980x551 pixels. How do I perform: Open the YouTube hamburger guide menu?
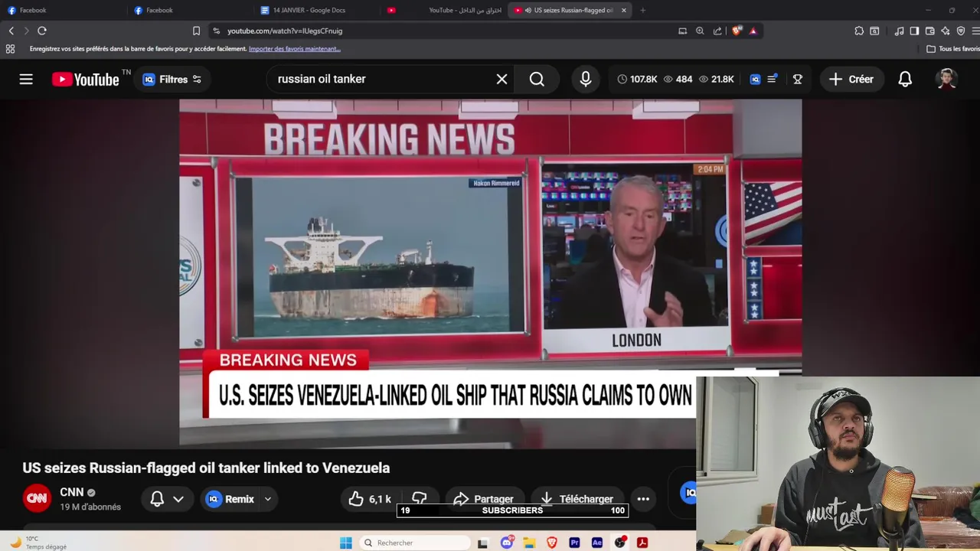pos(26,79)
